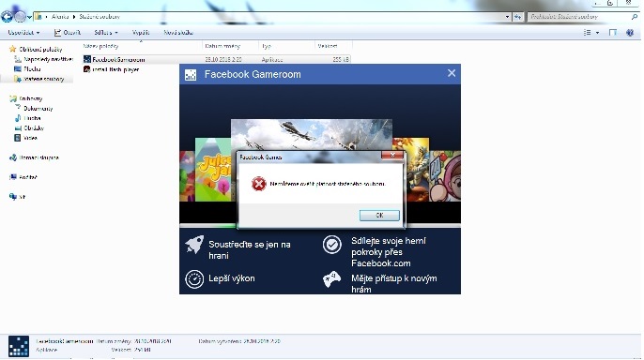Click the Facebook Gameroom logo icon
The height and width of the screenshot is (360, 644).
pos(191,75)
